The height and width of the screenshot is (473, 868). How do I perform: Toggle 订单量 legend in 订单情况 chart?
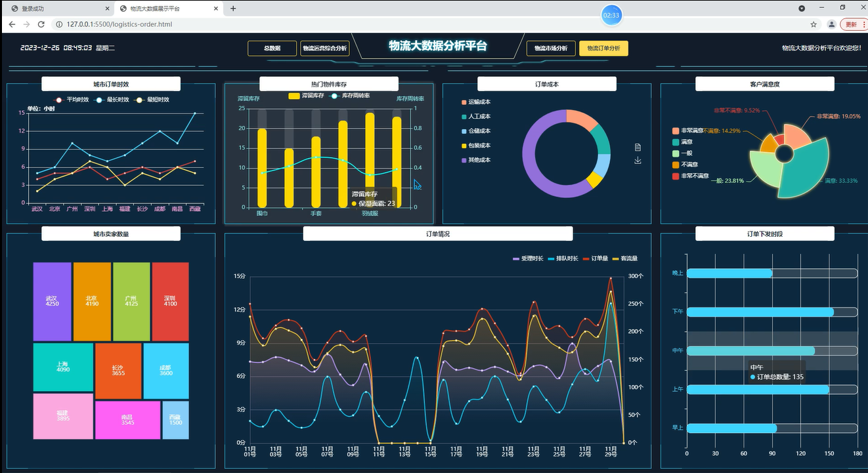tap(596, 259)
